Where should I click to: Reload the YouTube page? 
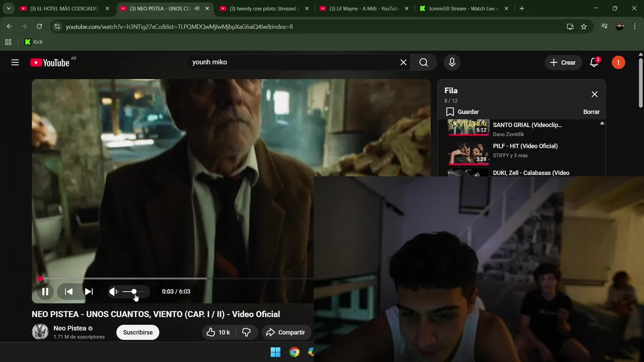click(x=39, y=27)
